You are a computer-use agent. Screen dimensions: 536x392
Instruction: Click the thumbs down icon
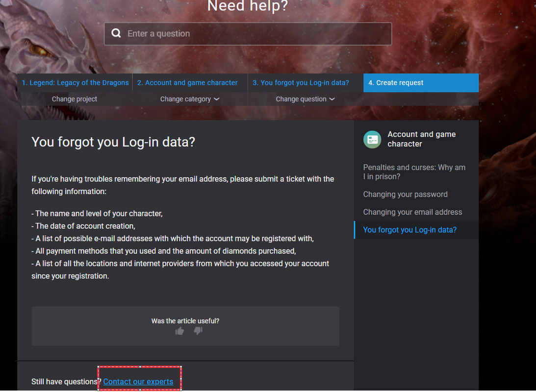tap(198, 330)
